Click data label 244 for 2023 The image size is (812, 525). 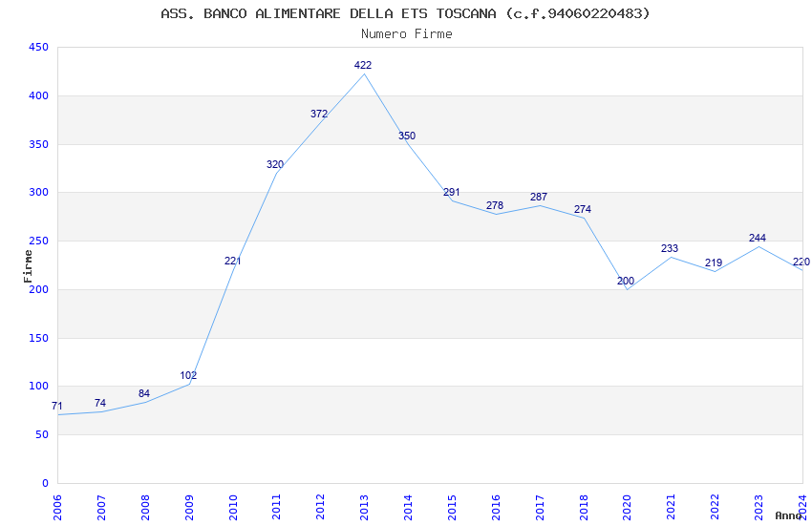click(758, 238)
